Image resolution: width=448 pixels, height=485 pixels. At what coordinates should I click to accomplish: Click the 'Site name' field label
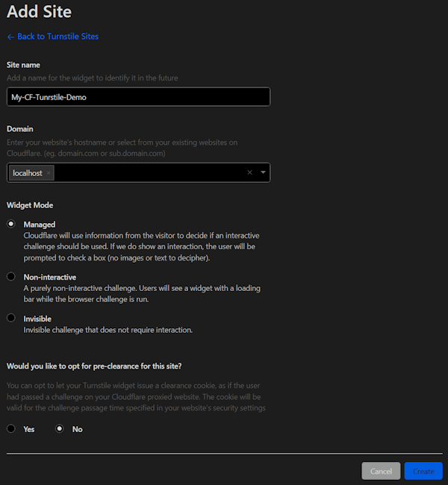[x=23, y=65]
